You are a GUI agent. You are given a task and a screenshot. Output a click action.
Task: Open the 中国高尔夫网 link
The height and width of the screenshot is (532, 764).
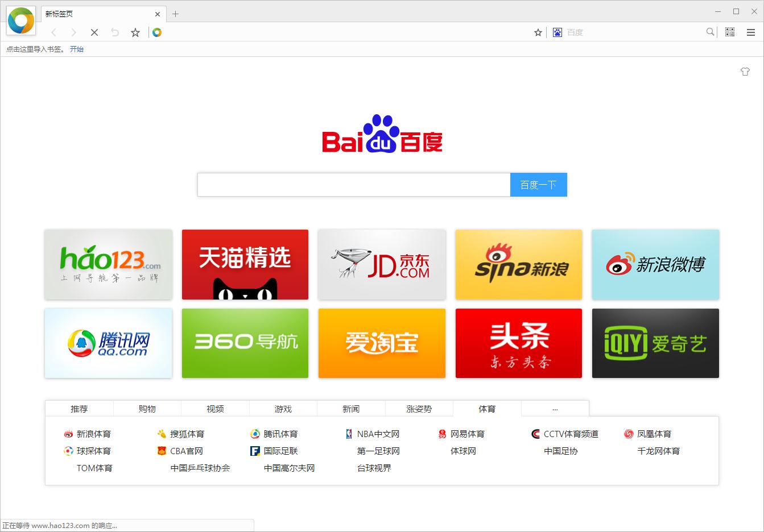point(289,468)
